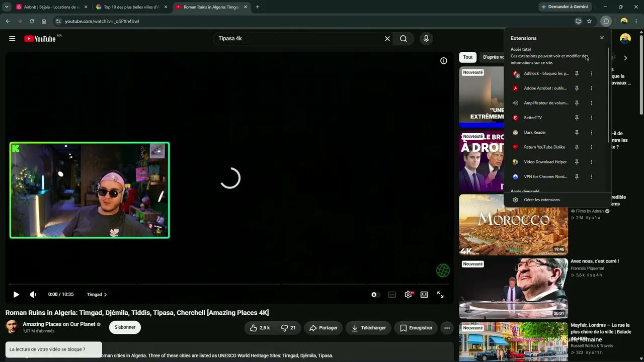Screen dimensions: 644x362
Task: Open the YouTube account avatar menu
Action: [x=625, y=39]
